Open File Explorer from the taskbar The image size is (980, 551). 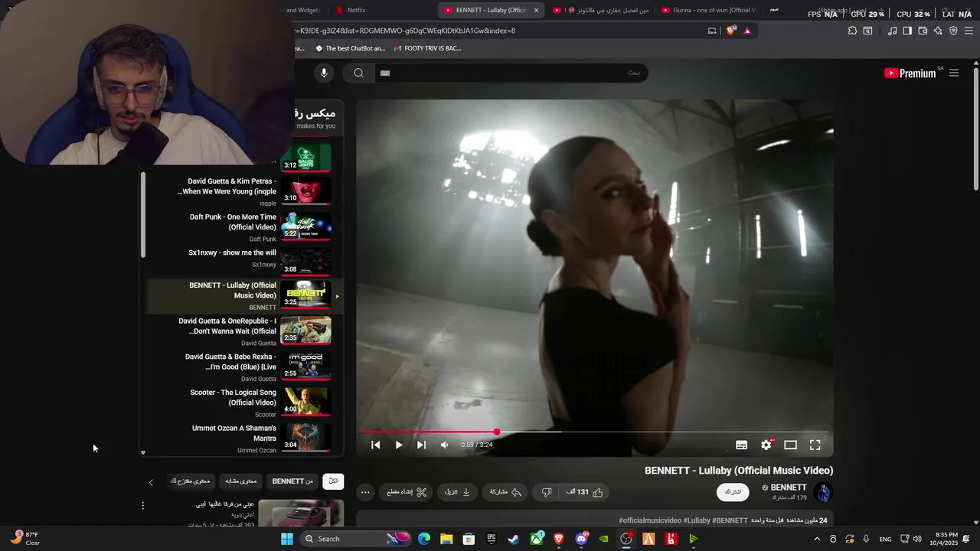coord(446,539)
